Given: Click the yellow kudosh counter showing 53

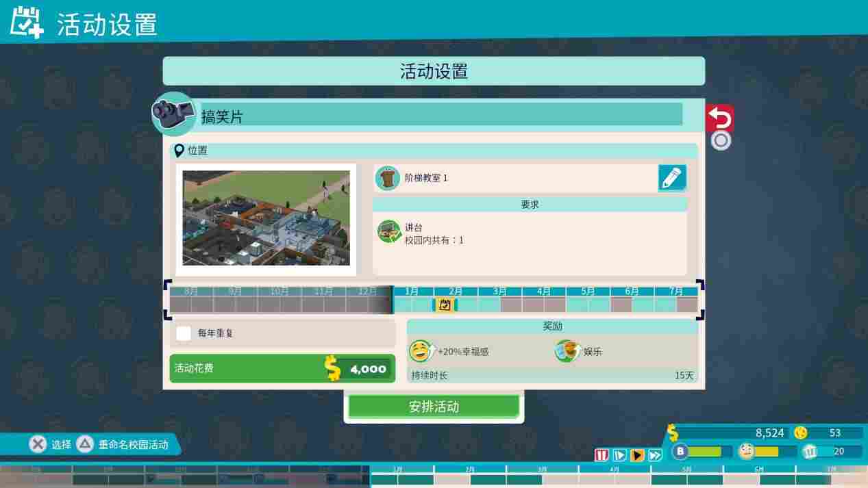Looking at the screenshot, I should point(800,433).
